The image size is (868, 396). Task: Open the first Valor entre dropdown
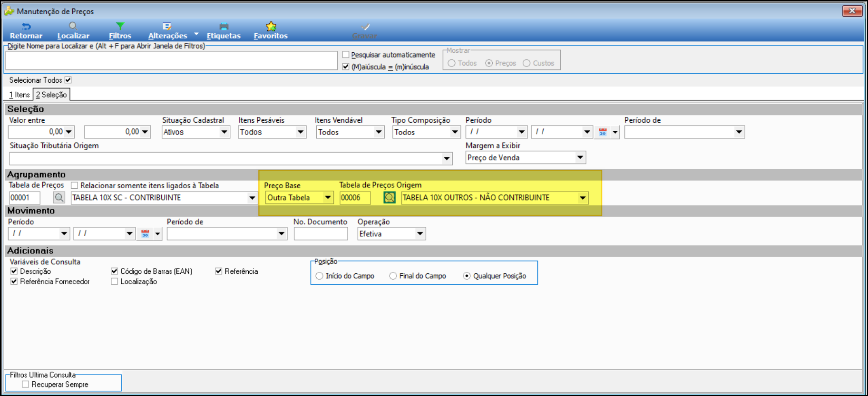point(69,132)
